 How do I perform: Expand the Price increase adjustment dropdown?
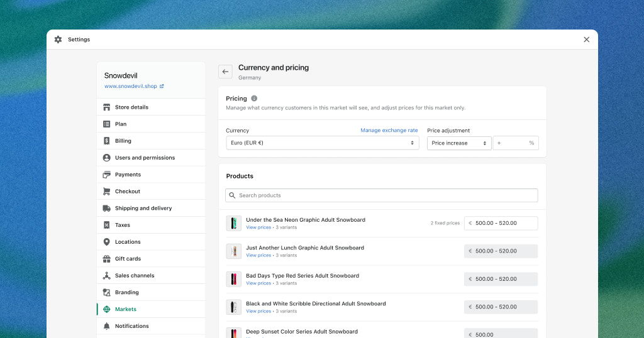(x=458, y=143)
